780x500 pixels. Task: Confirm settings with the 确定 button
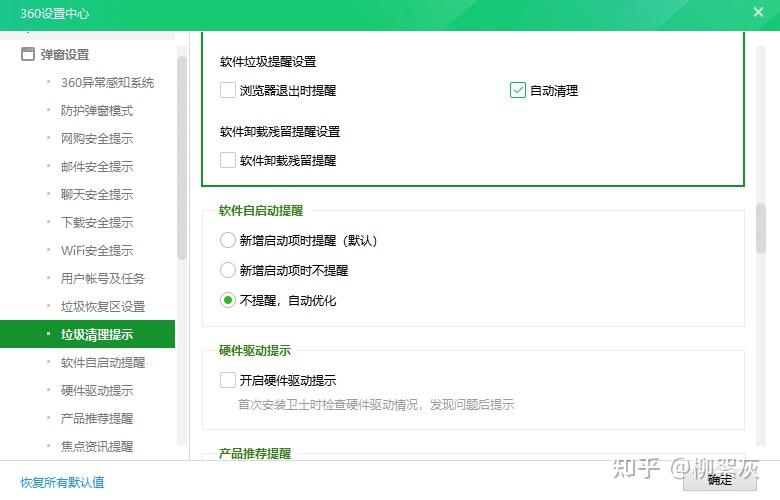pyautogui.click(x=720, y=480)
